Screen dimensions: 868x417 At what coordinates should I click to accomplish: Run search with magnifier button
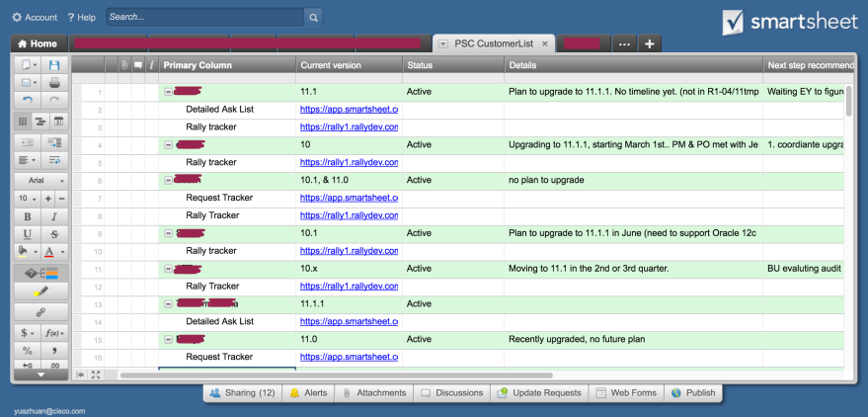(313, 17)
